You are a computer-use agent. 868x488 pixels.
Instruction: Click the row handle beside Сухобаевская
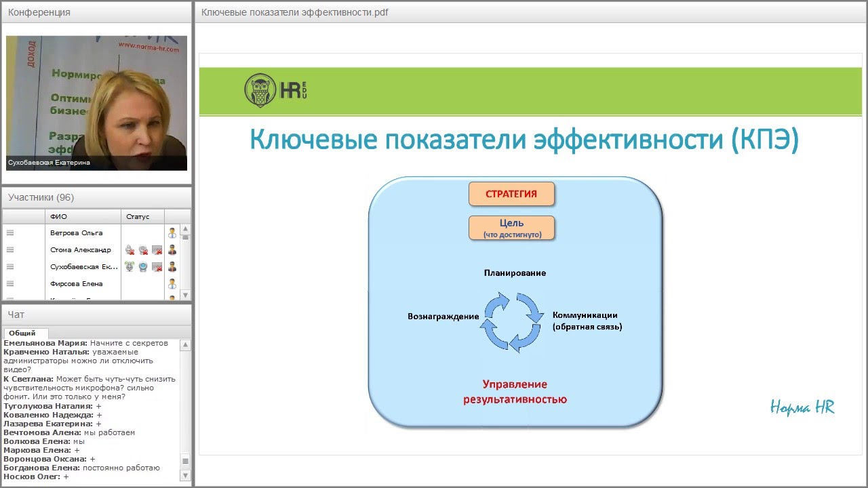pos(10,266)
